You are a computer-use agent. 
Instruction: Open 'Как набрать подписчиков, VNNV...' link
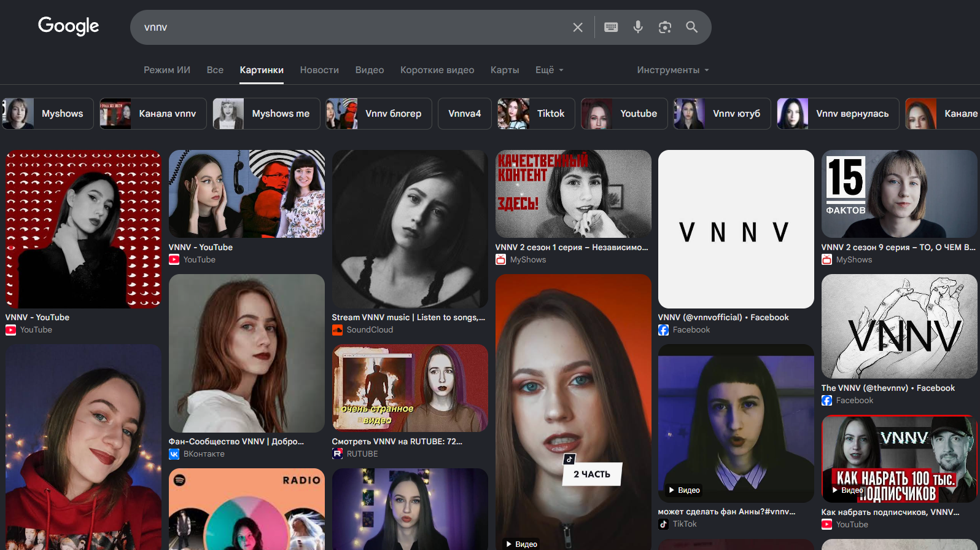pos(890,513)
